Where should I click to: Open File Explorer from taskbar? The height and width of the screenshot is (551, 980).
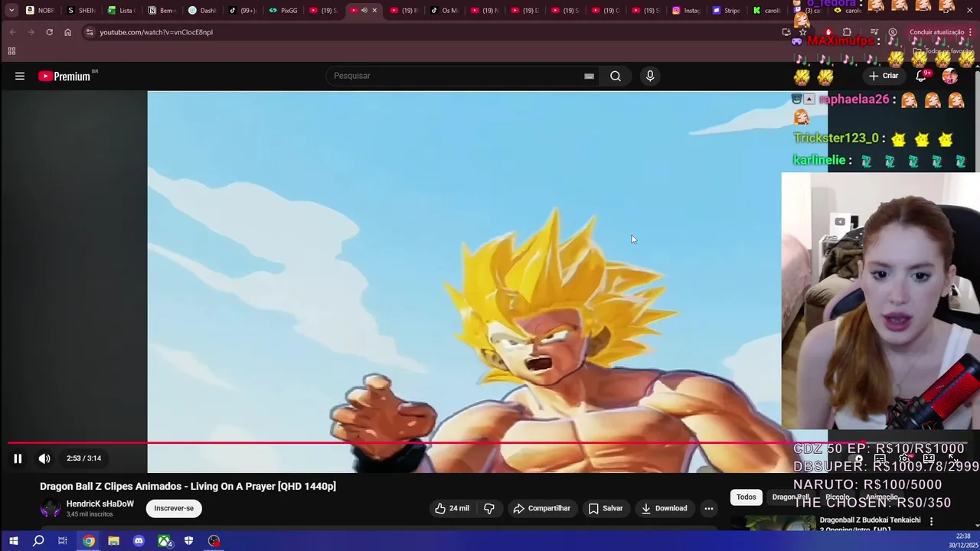(x=113, y=541)
